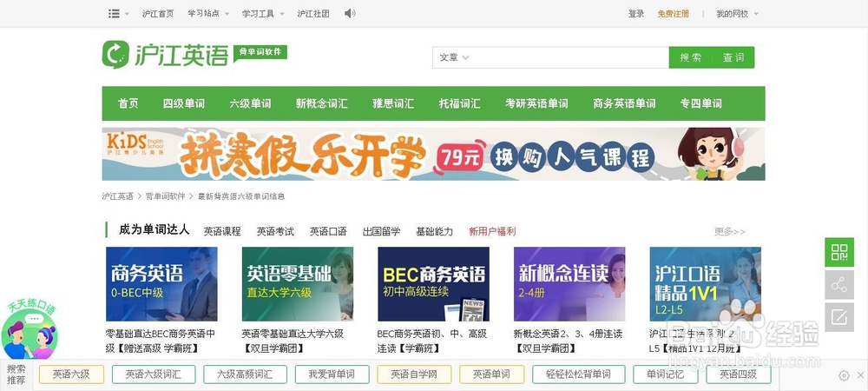Open 新概念连读 2-4册 thumbnail

pos(569,284)
